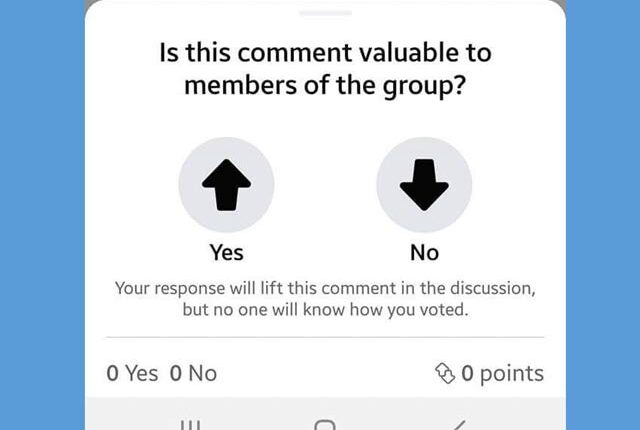Viewport: 640px width, 430px height.
Task: Tap the "but no one will know how you voted" line
Action: pyautogui.click(x=325, y=310)
